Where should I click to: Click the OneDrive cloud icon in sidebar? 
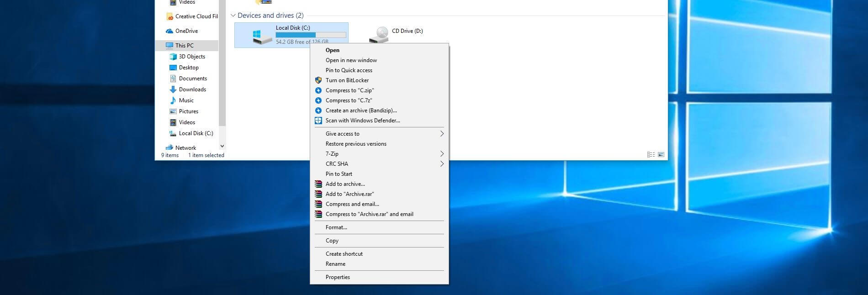pos(169,31)
